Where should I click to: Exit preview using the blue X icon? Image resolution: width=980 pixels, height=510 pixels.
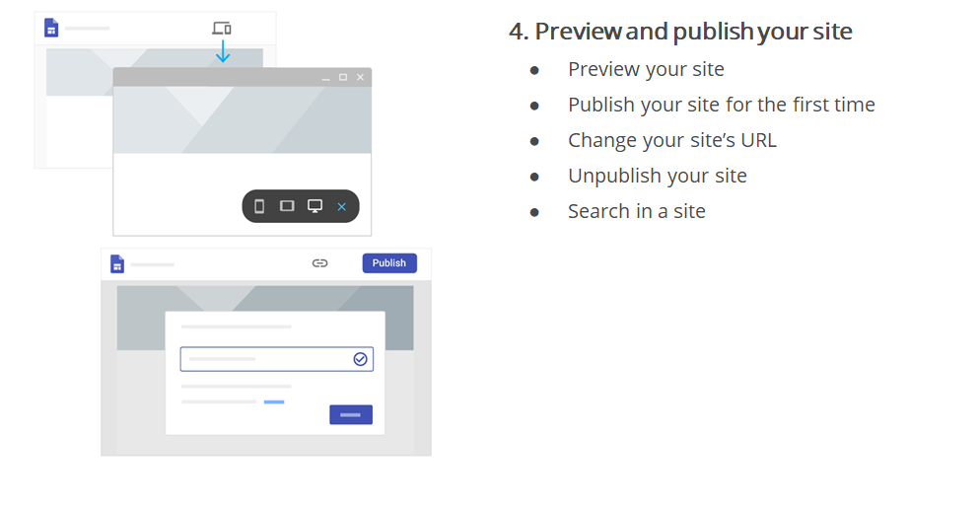(342, 207)
